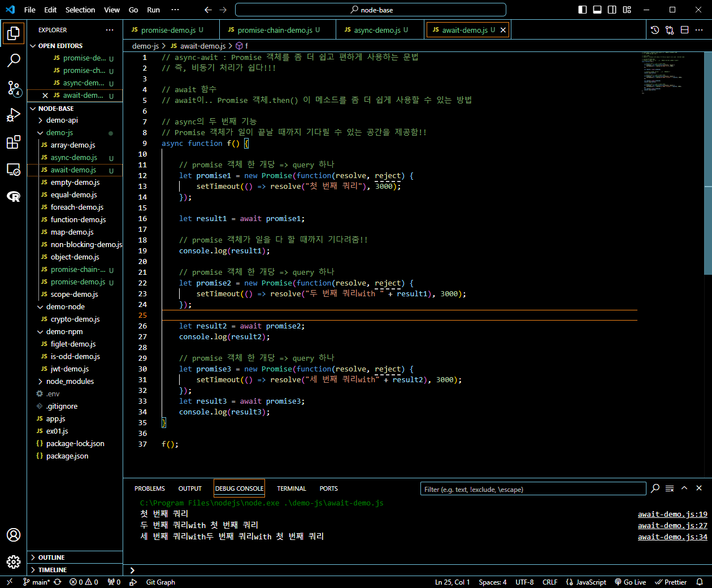
Task: Toggle word wrap list icon in panel
Action: (670, 488)
